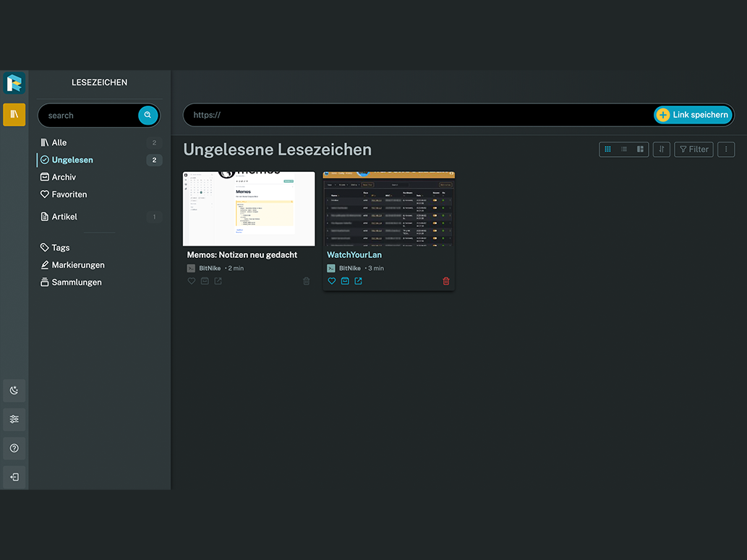This screenshot has height=560, width=747.
Task: Delete the WatchYourLan bookmark
Action: [445, 281]
